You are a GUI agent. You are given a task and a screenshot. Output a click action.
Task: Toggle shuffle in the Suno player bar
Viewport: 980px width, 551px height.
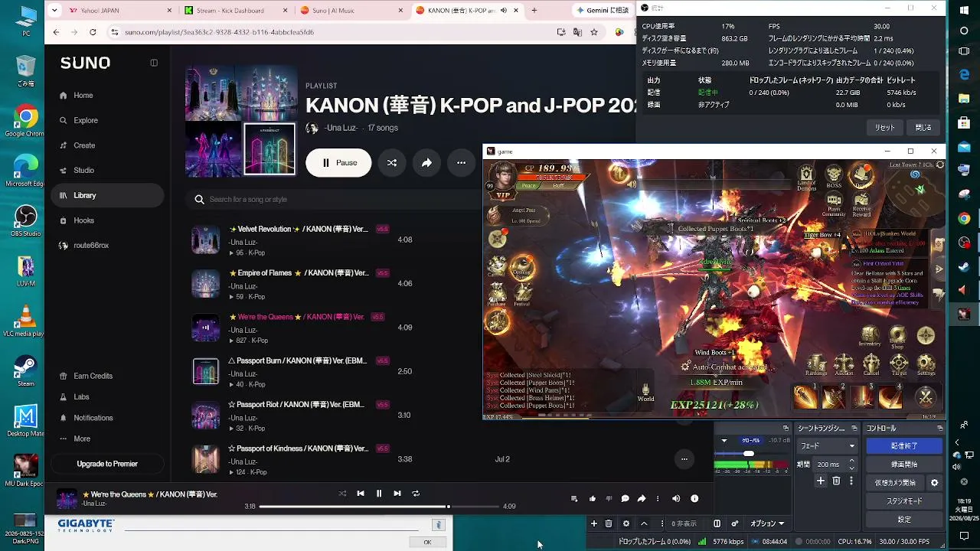pyautogui.click(x=342, y=494)
